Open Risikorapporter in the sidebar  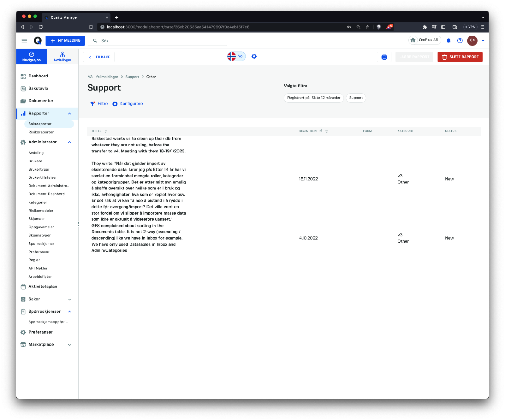point(41,132)
